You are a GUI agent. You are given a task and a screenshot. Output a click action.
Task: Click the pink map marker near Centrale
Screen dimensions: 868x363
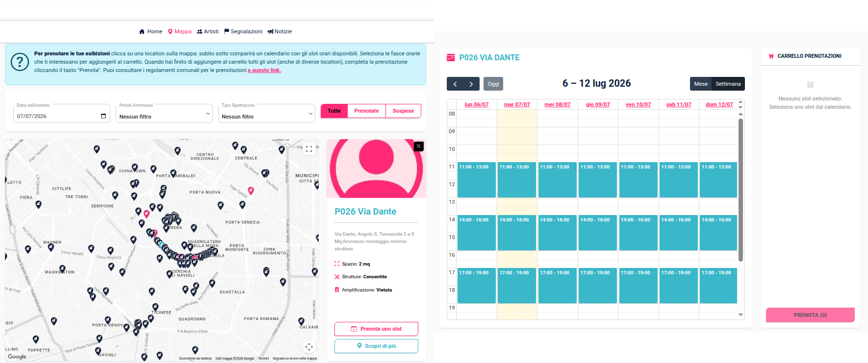pos(251,191)
